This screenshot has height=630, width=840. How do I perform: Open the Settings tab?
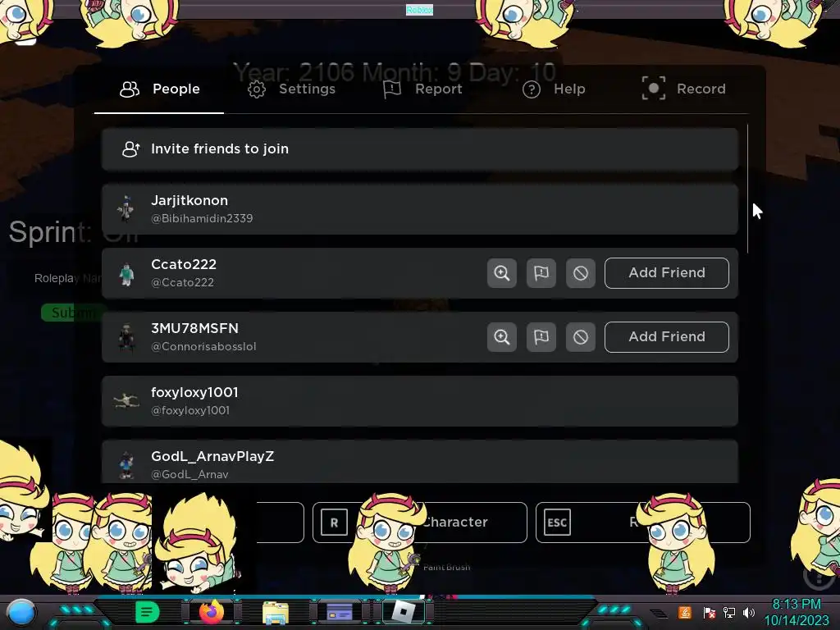click(x=292, y=89)
